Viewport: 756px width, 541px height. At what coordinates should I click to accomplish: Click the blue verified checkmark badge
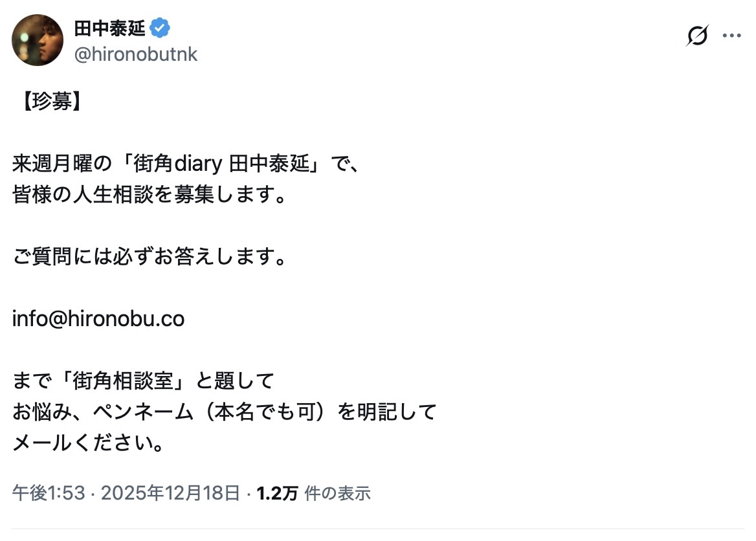tap(160, 28)
